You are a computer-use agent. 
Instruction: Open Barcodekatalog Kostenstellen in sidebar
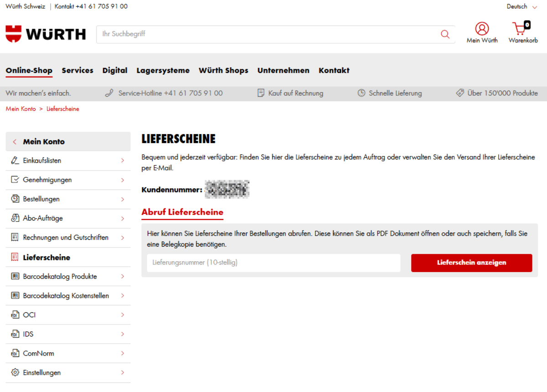(68, 295)
